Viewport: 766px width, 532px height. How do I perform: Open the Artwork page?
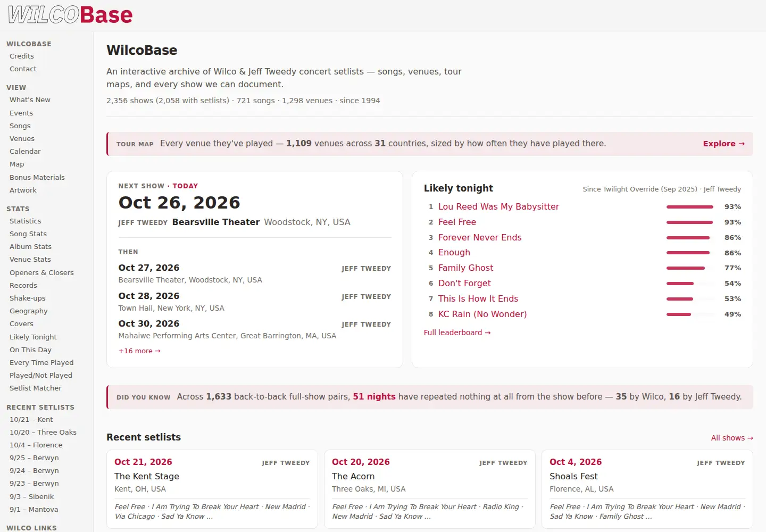pos(23,190)
